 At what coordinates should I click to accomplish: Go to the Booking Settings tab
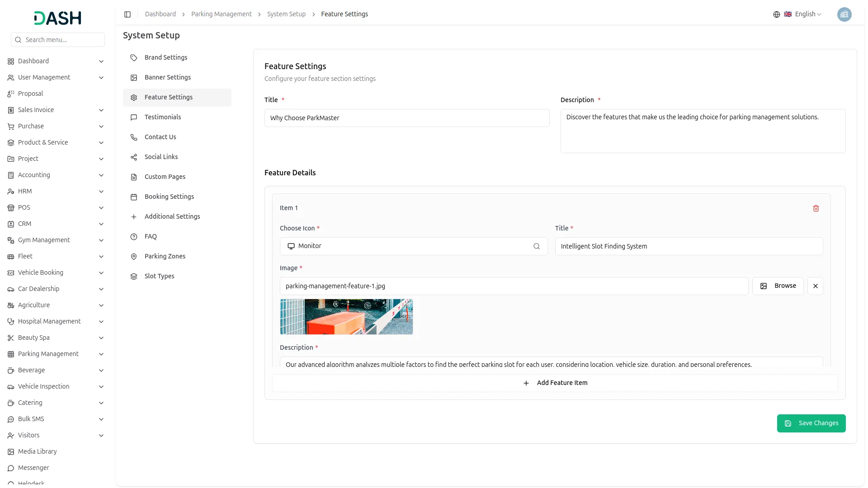[169, 197]
